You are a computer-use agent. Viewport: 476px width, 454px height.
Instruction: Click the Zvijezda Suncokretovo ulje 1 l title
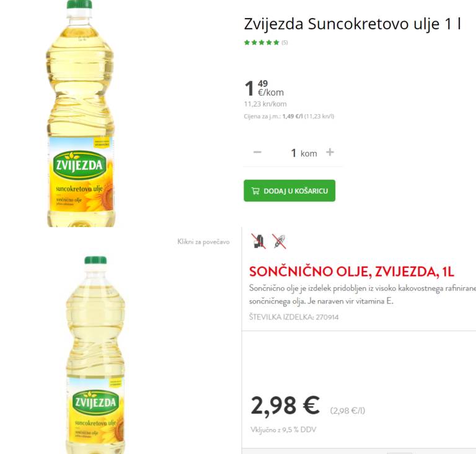pos(352,24)
